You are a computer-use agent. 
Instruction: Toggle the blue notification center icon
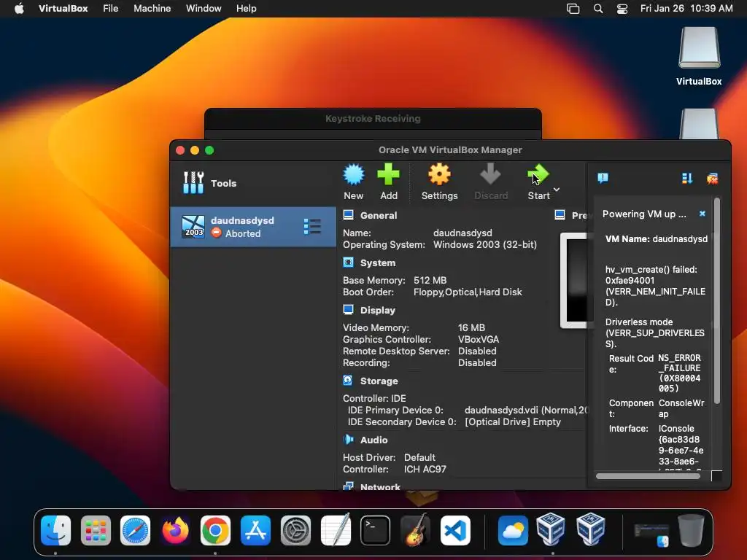603,178
